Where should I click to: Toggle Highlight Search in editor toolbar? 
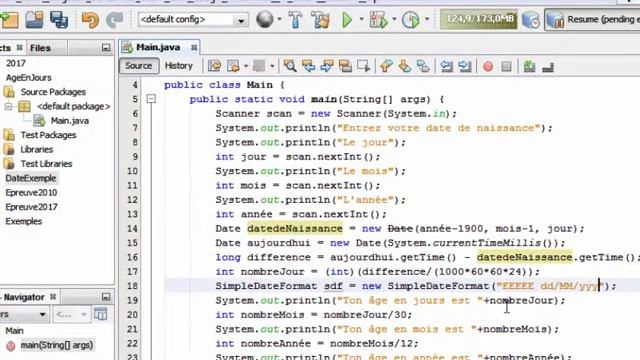pos(345,66)
